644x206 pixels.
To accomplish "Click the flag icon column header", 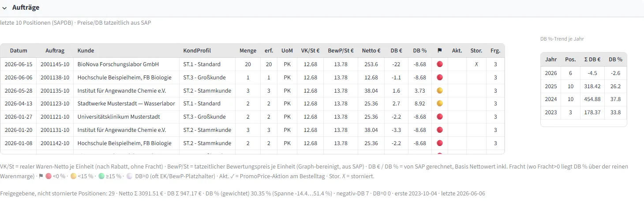I will 439,51.
